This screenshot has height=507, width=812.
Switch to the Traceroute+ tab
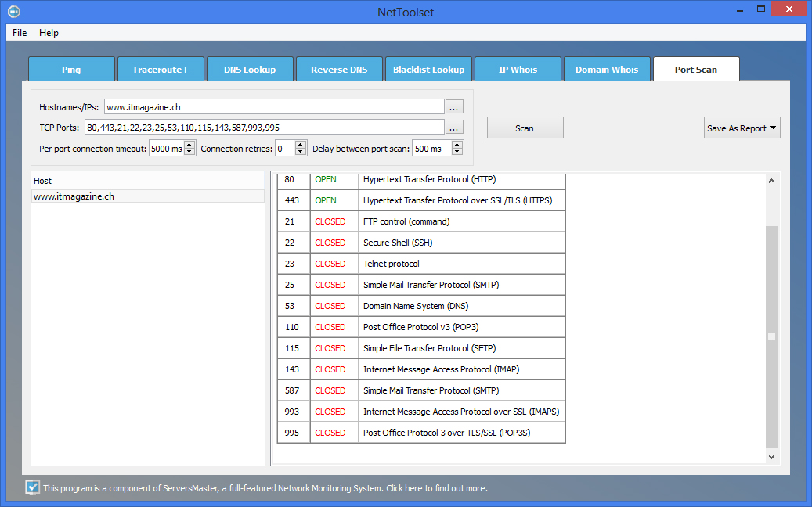(161, 70)
